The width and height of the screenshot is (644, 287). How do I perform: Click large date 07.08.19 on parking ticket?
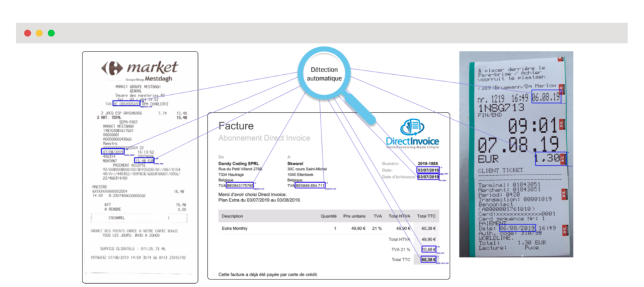[518, 144]
